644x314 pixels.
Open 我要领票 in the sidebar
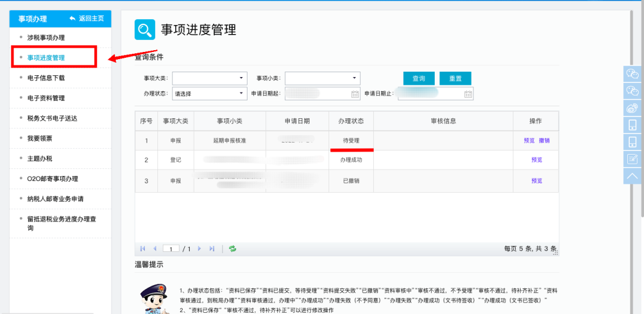[x=40, y=138]
